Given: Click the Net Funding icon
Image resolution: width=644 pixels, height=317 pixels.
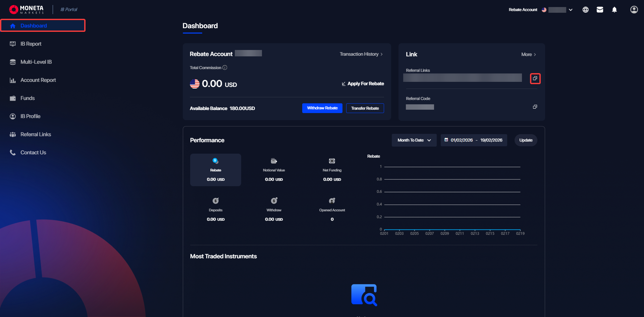Looking at the screenshot, I should tap(332, 161).
